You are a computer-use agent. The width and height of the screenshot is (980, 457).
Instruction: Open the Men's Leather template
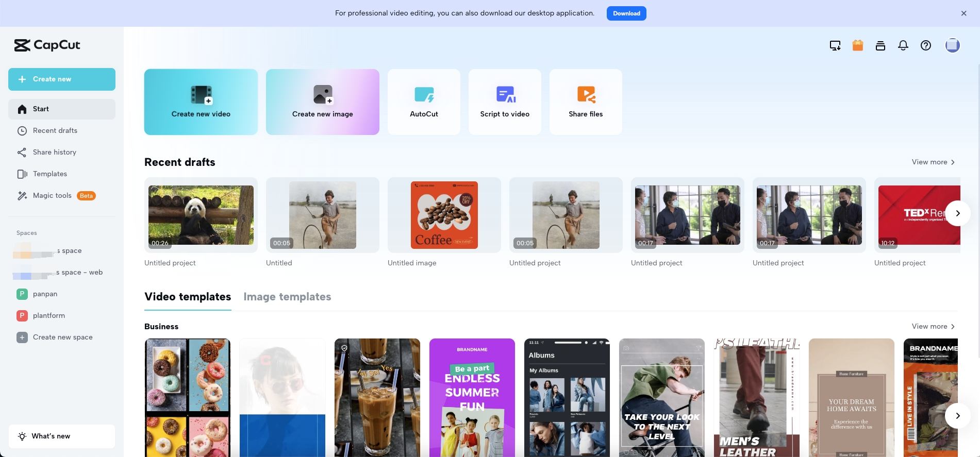point(757,398)
